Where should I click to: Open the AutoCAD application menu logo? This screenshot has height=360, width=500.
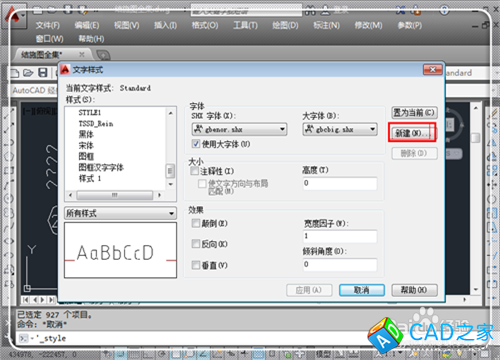click(x=12, y=14)
